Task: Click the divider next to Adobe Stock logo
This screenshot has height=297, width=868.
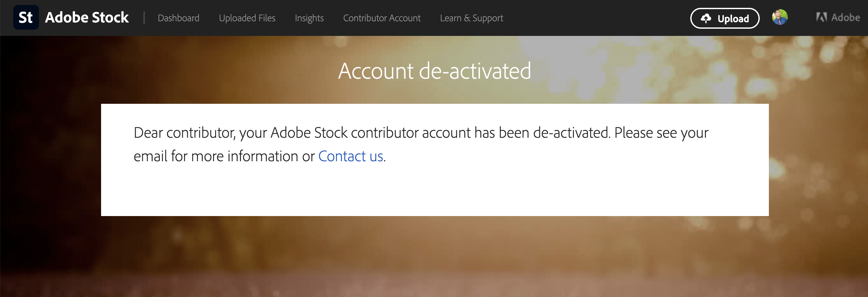Action: point(144,18)
